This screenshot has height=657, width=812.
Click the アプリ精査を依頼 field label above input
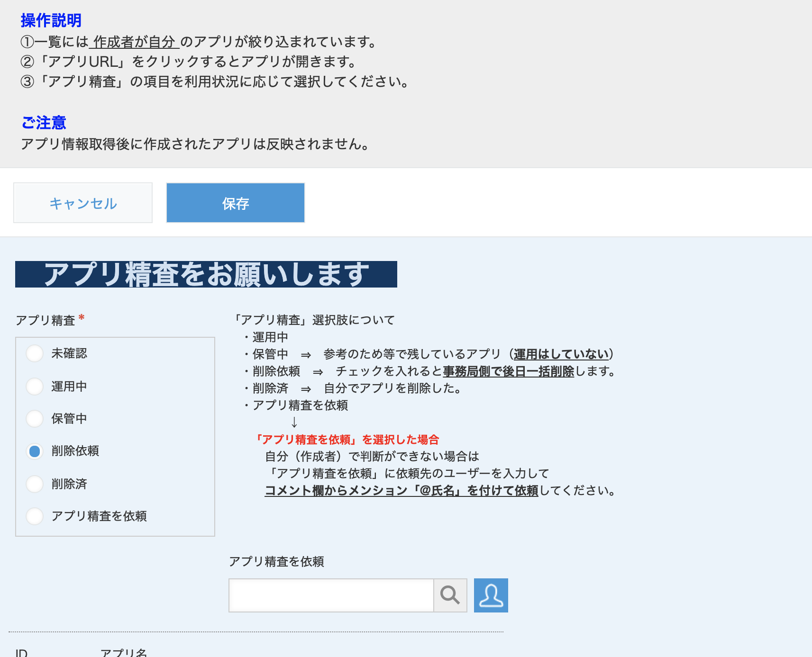(277, 562)
